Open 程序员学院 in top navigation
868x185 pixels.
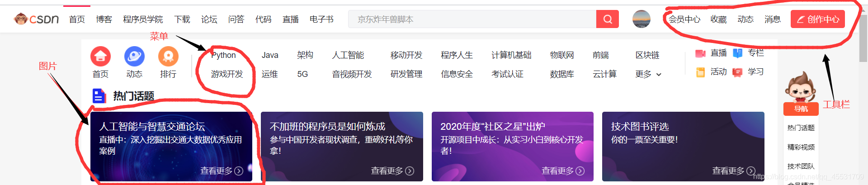pyautogui.click(x=143, y=19)
